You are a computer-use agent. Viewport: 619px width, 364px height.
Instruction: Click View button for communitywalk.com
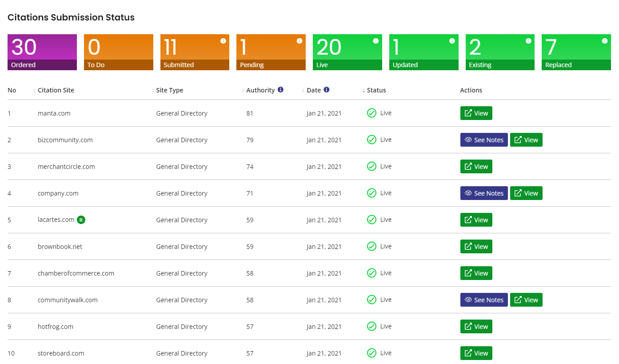point(526,300)
